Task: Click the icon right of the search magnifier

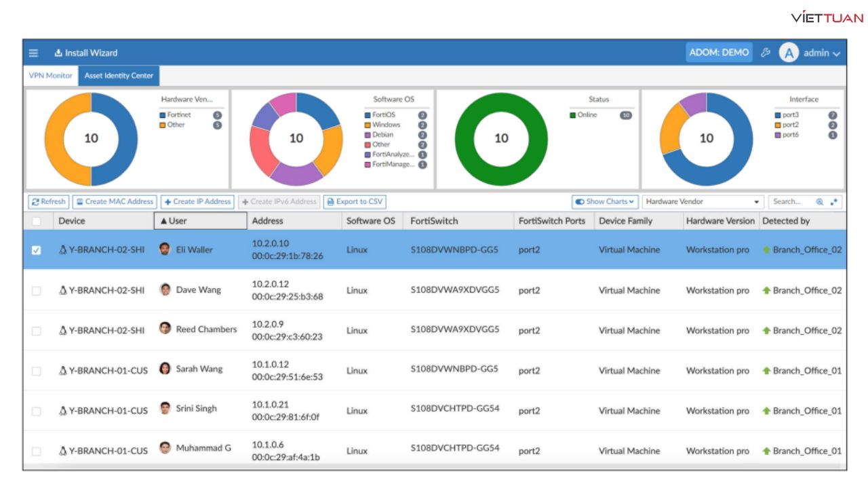Action: [834, 202]
